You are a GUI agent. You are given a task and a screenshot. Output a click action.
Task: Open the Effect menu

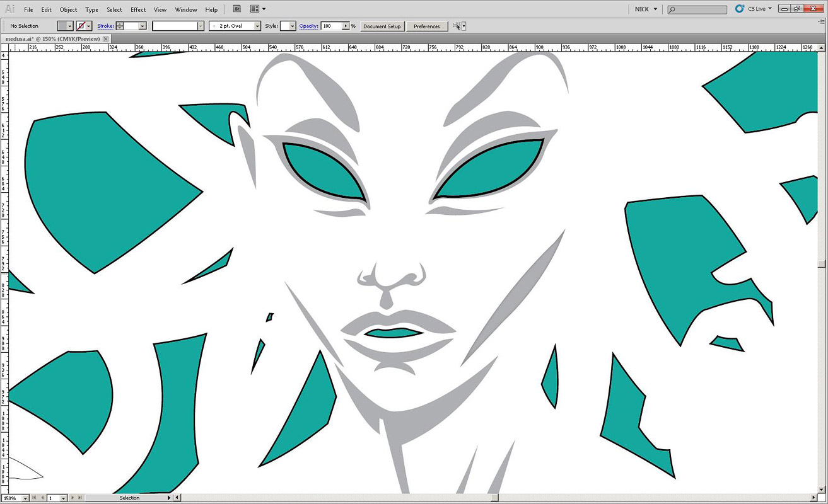tap(138, 9)
